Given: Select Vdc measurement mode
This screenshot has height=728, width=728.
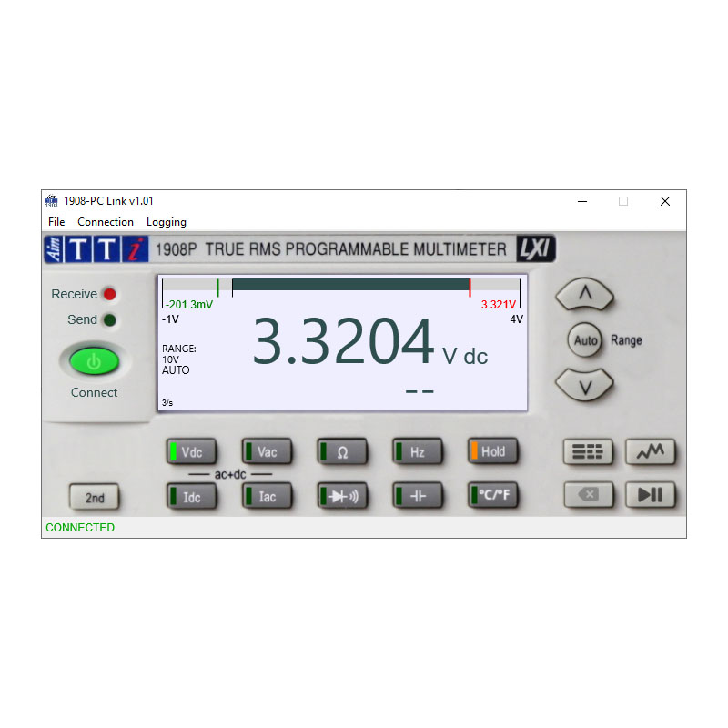Looking at the screenshot, I should [x=191, y=451].
